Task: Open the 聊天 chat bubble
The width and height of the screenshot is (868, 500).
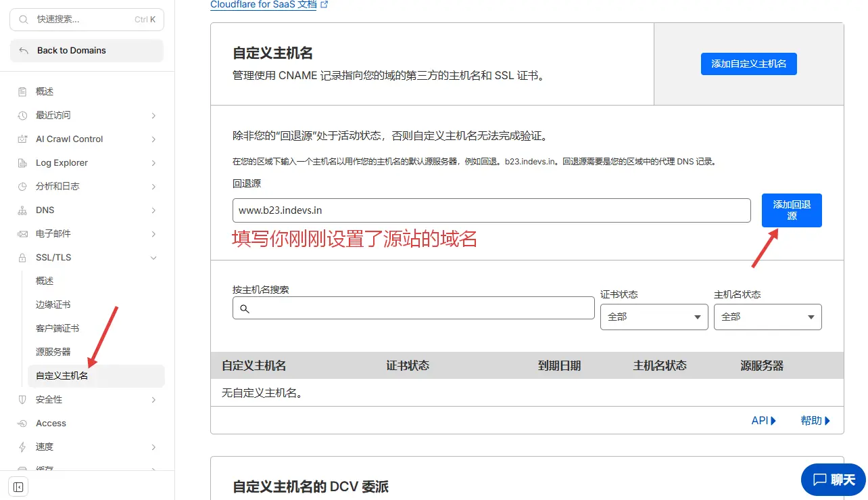Action: pyautogui.click(x=834, y=480)
